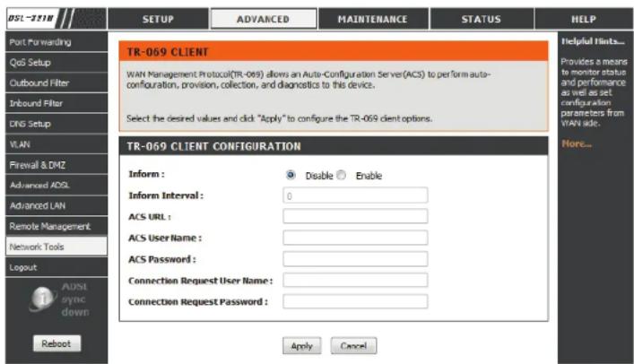Open the ADVANCED tab
The image size is (634, 364).
tap(264, 19)
